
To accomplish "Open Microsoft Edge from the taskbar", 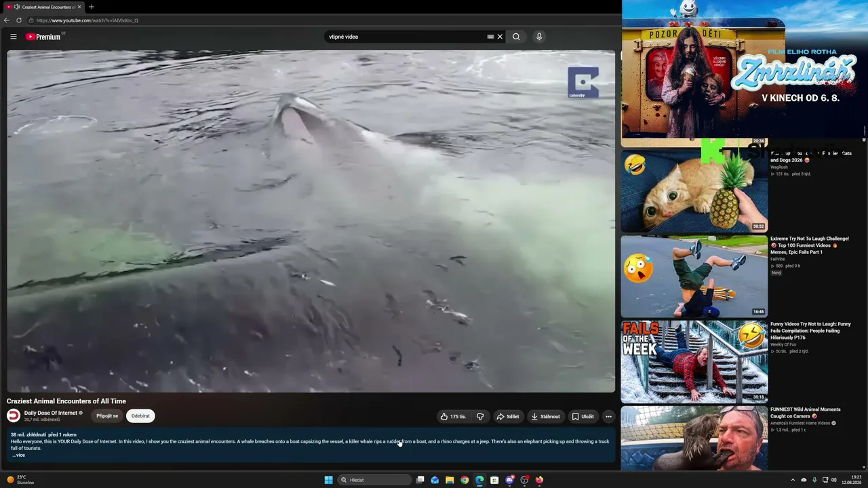I will (x=479, y=480).
